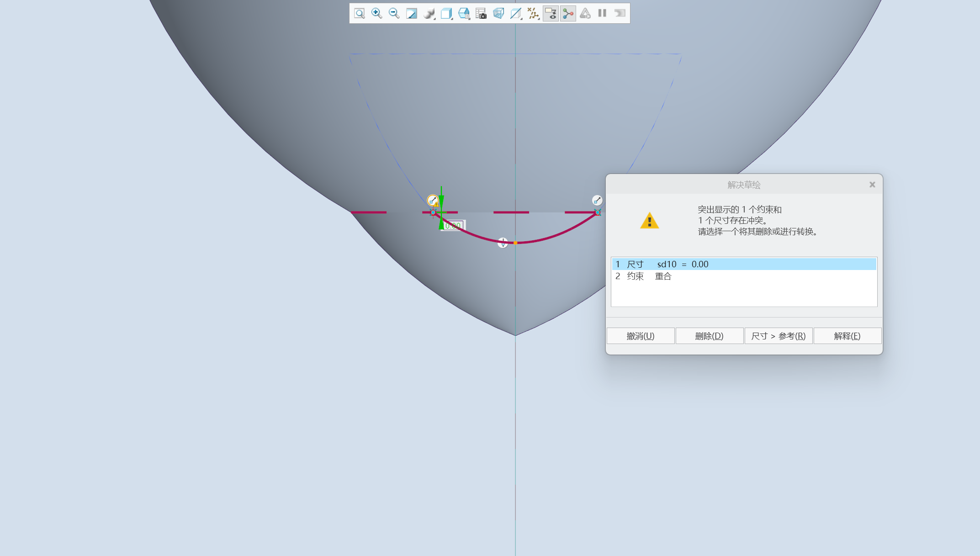Open the View Manager camera icon
This screenshot has width=980, height=556.
[x=481, y=13]
